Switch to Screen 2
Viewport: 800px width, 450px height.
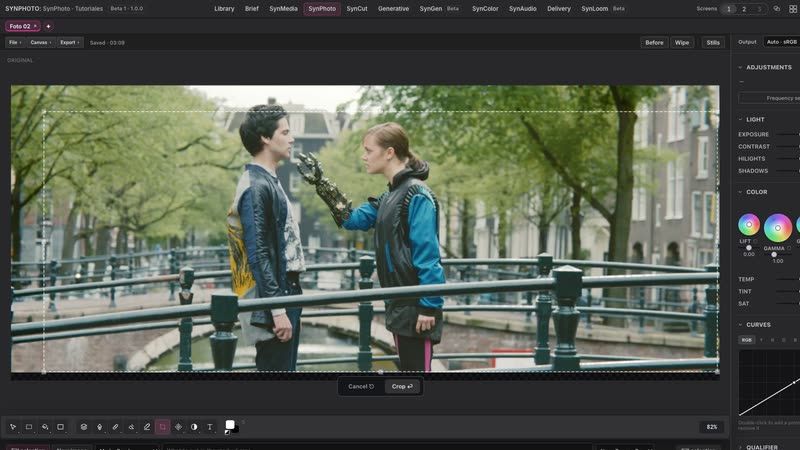[x=744, y=9]
